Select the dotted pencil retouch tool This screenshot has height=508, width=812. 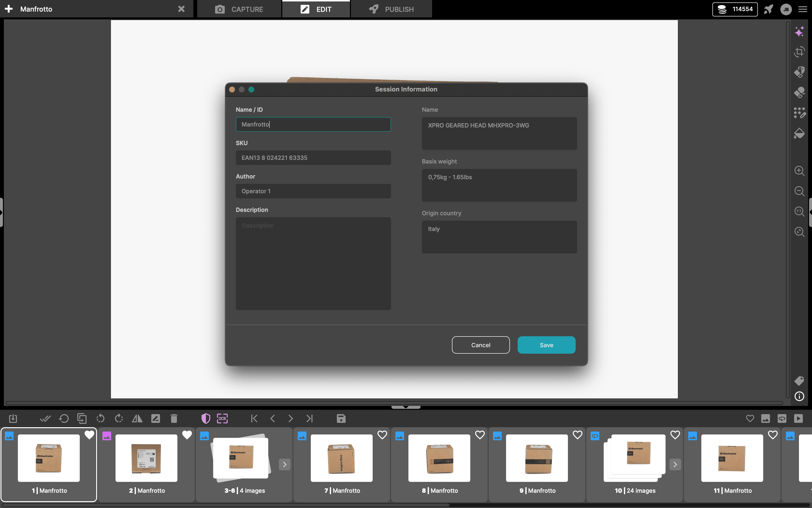pos(799,113)
